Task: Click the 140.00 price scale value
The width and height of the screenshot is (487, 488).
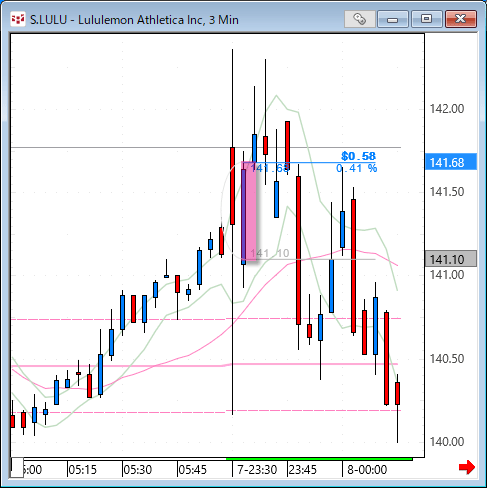Action: pos(447,442)
